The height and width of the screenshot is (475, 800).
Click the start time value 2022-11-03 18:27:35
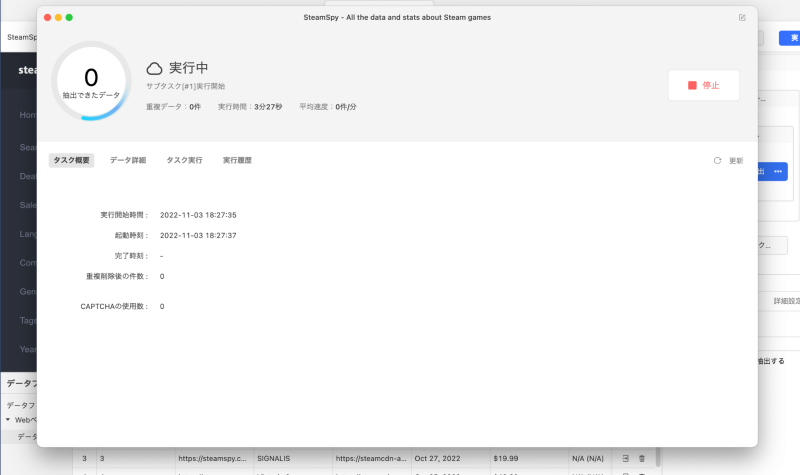(198, 215)
